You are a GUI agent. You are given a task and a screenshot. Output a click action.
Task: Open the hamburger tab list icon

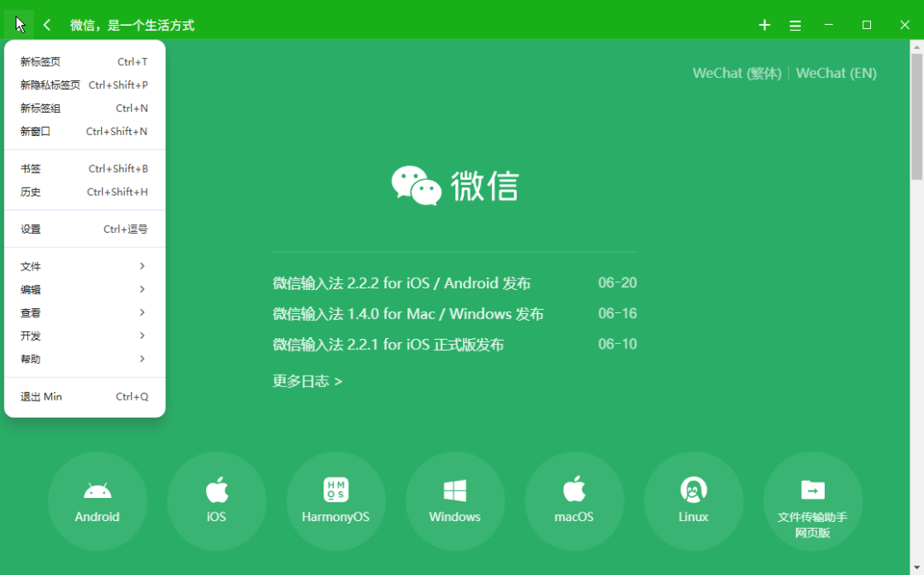(x=795, y=26)
